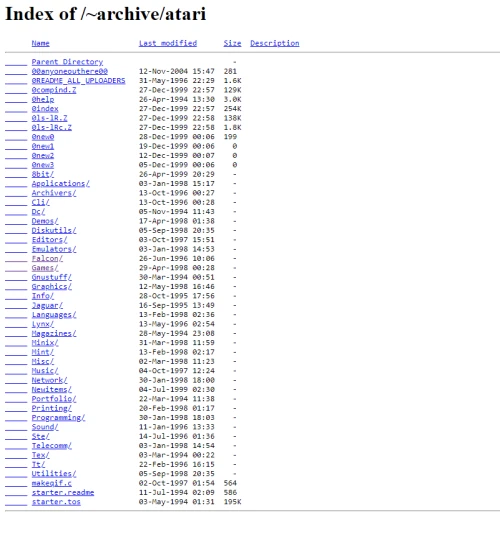Open the Lynx/ folder link
This screenshot has height=556, width=500.
pyautogui.click(x=43, y=324)
